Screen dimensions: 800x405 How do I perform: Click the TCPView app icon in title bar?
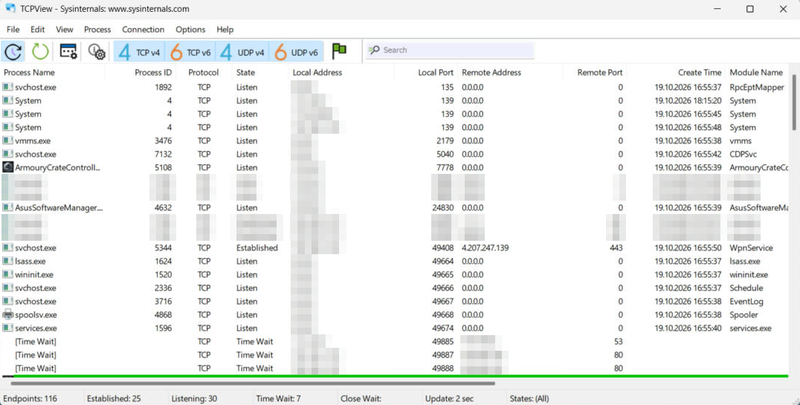click(x=10, y=9)
